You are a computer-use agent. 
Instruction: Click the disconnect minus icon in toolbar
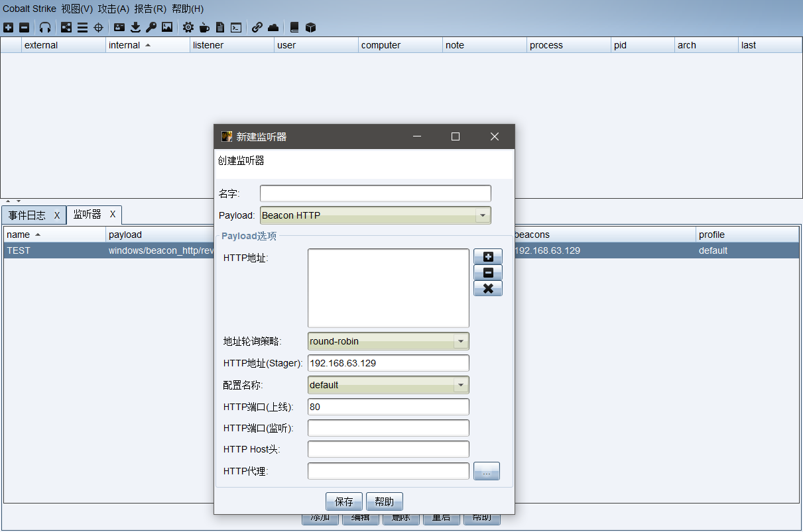(x=25, y=28)
